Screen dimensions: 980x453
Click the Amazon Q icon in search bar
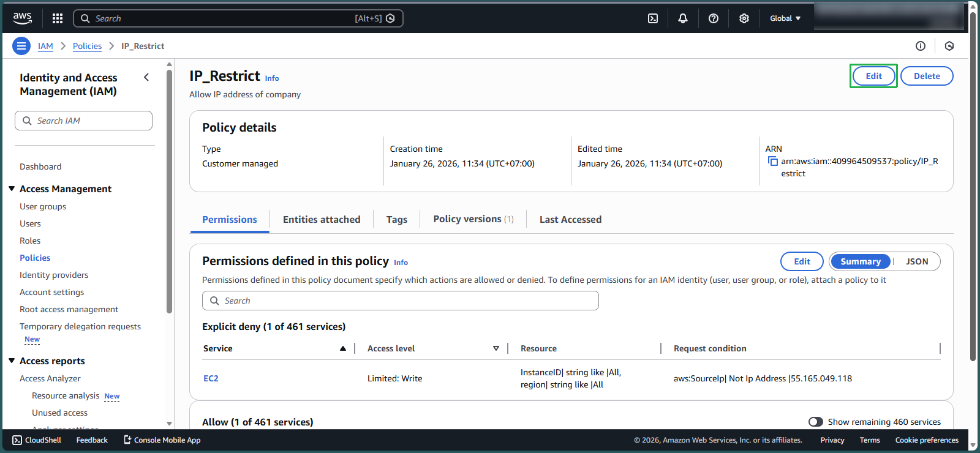391,18
